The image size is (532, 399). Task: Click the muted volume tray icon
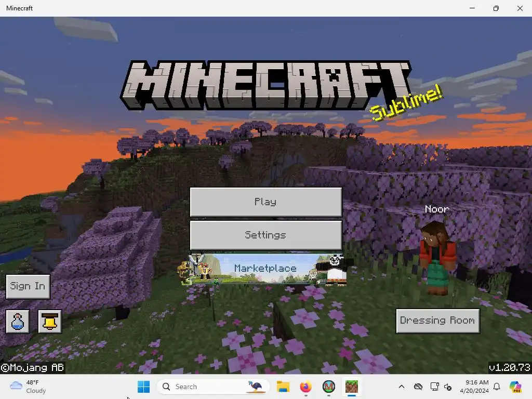(x=448, y=387)
